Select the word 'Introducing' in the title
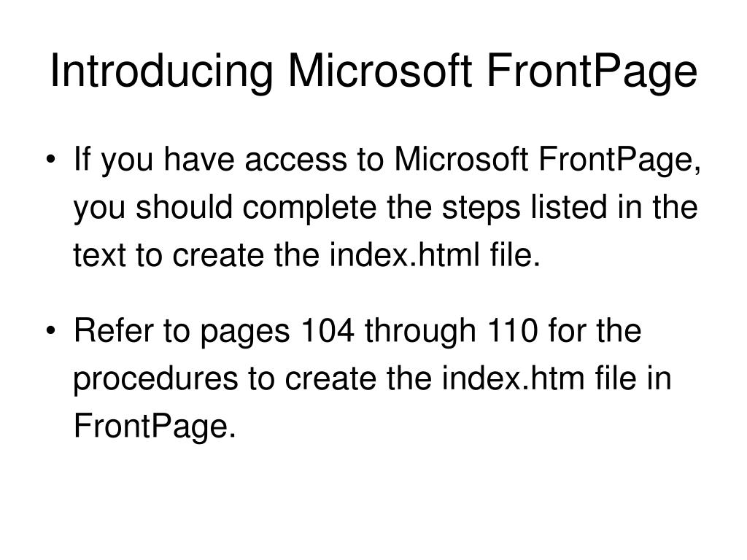The width and height of the screenshot is (747, 560). [x=161, y=71]
